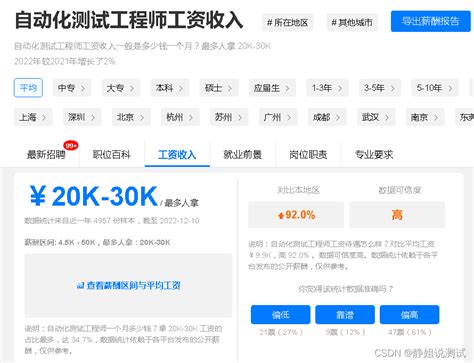
Task: Click the chart icon beside 查看薪酬区间与平均工资
Action: tap(80, 286)
